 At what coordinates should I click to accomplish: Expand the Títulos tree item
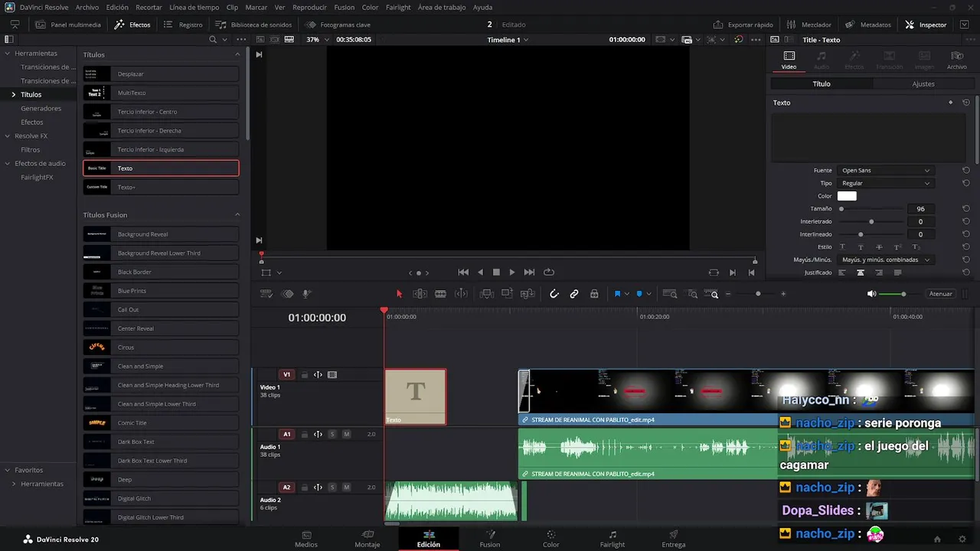point(13,95)
